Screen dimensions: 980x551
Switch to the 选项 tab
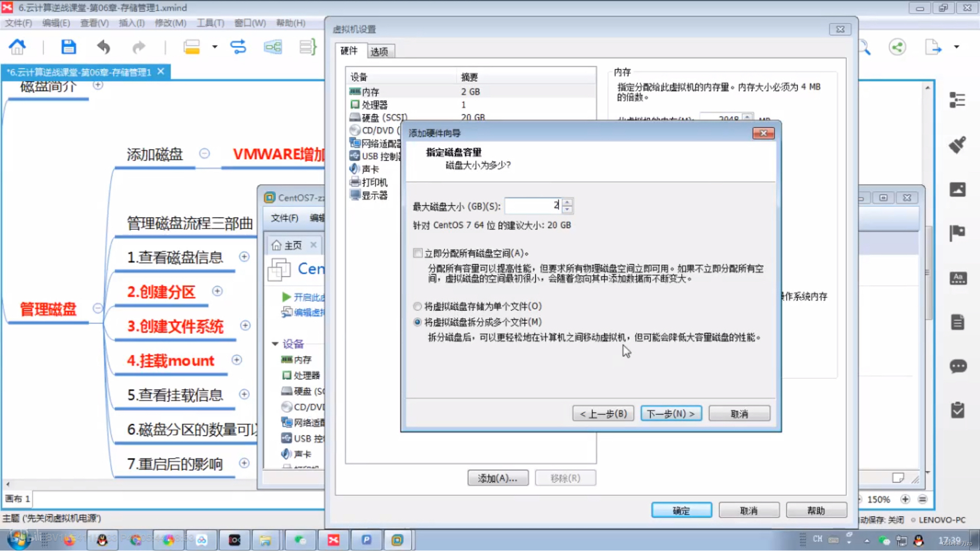tap(380, 51)
